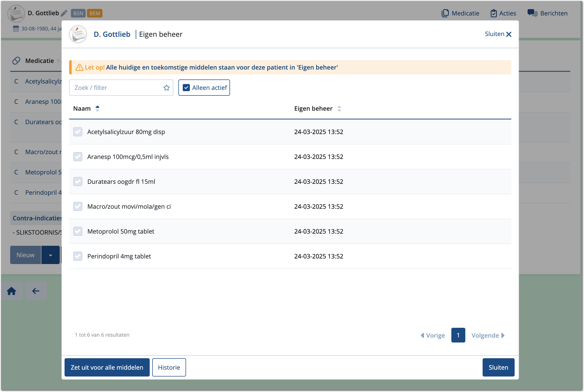Click the patient photo thumbnail in dialog header
Viewport: 584px width, 392px height.
78,34
